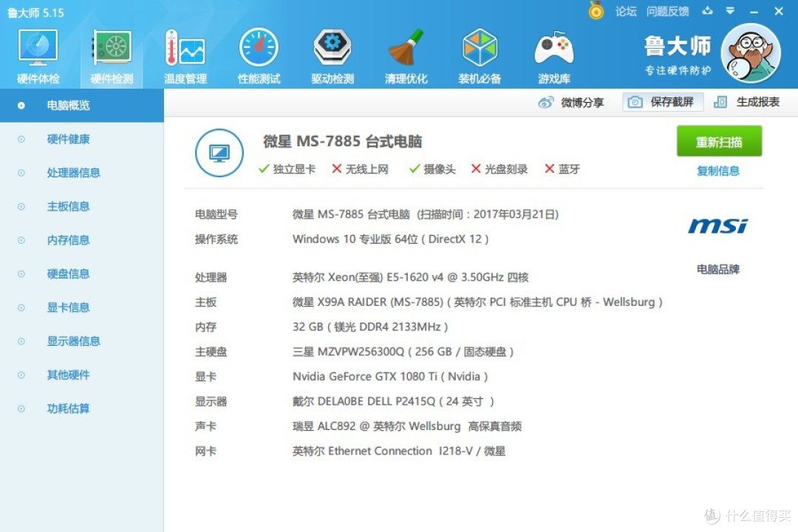Viewport: 798px width, 532px height.
Task: Click the desktop computer circle icon
Action: 219,153
